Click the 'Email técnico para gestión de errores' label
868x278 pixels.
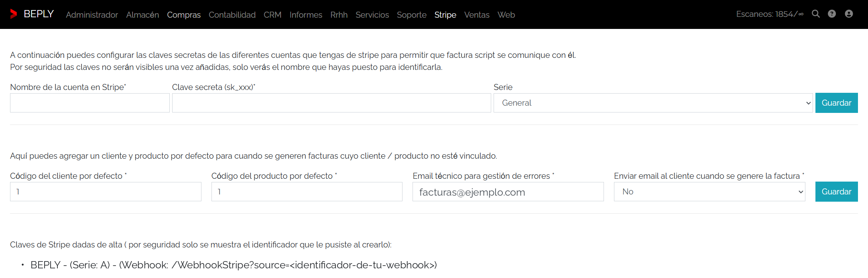pyautogui.click(x=483, y=176)
